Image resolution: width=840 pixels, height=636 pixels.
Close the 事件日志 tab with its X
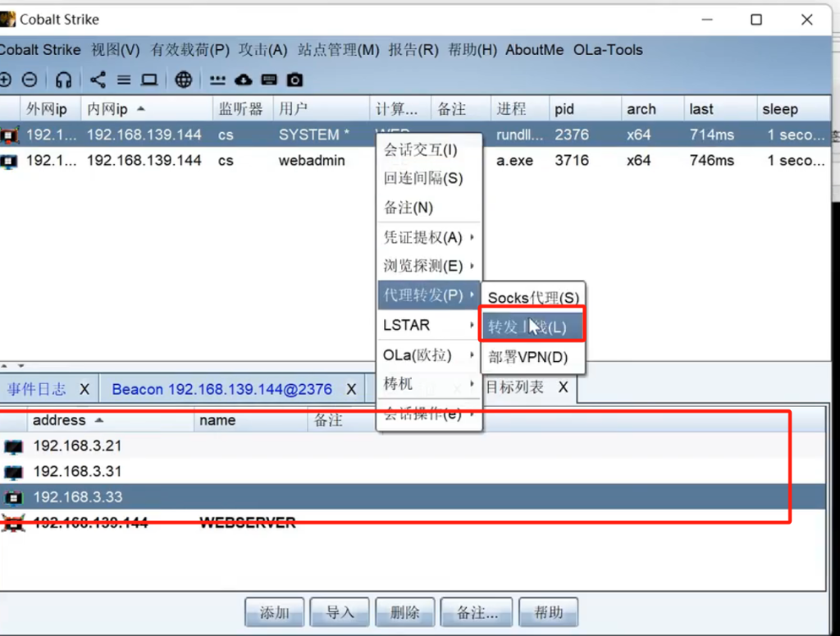tap(84, 389)
